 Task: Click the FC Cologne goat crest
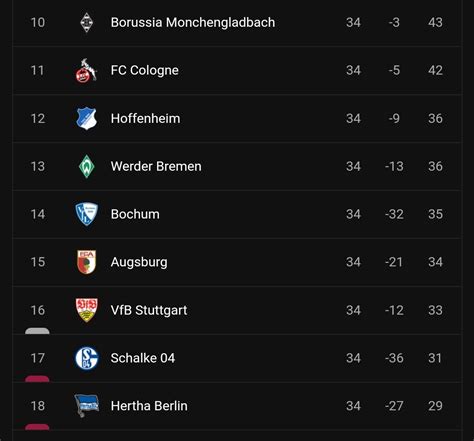86,70
